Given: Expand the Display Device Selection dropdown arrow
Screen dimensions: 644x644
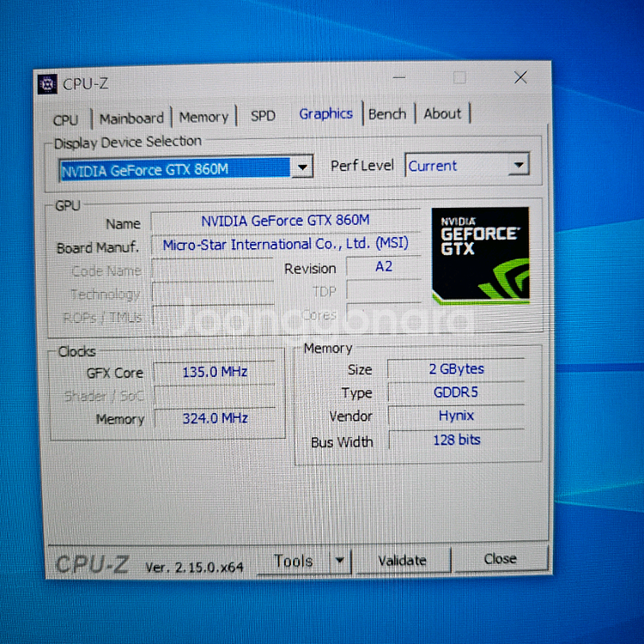Looking at the screenshot, I should click(303, 167).
